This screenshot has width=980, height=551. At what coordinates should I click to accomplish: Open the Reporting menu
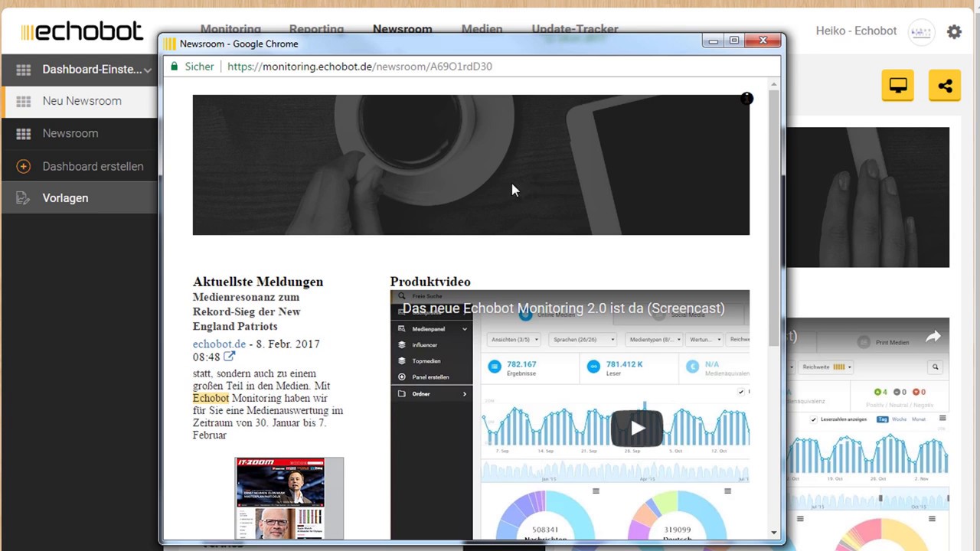click(x=316, y=29)
